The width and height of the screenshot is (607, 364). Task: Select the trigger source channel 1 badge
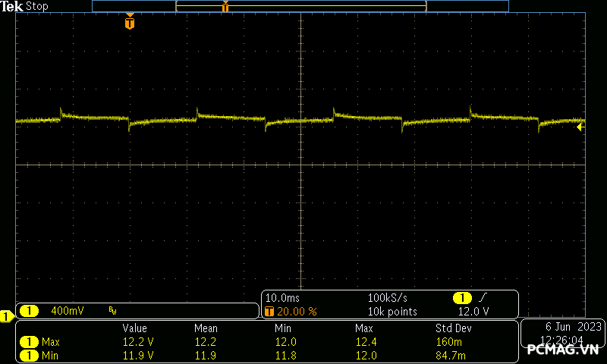pos(461,298)
